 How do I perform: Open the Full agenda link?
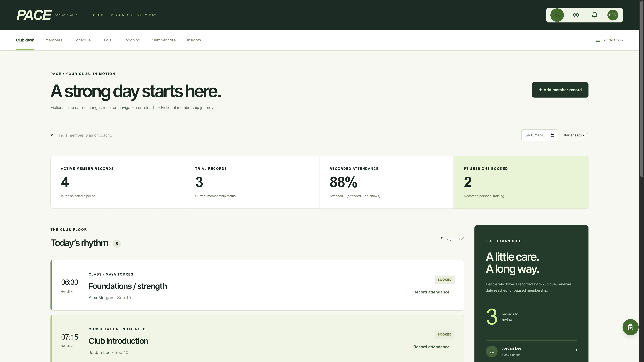(452, 239)
